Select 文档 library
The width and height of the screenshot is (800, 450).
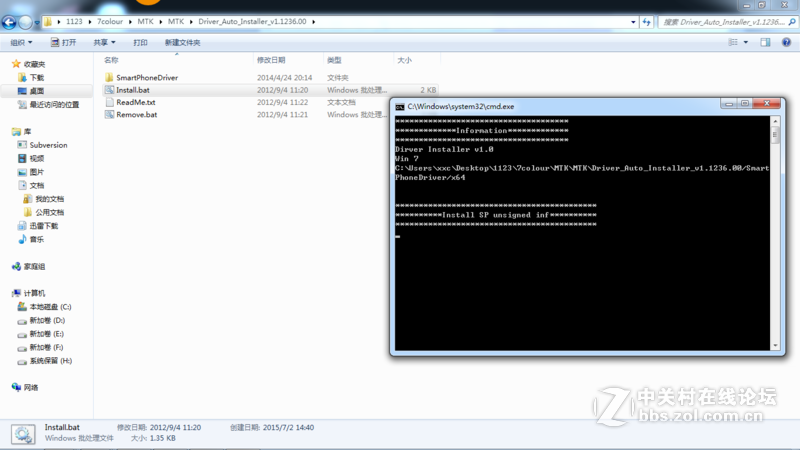[x=37, y=185]
